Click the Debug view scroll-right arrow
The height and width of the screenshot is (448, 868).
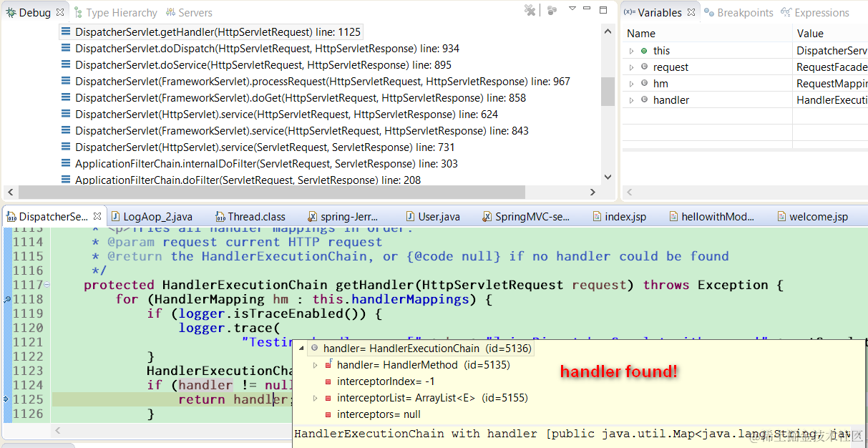tap(593, 192)
